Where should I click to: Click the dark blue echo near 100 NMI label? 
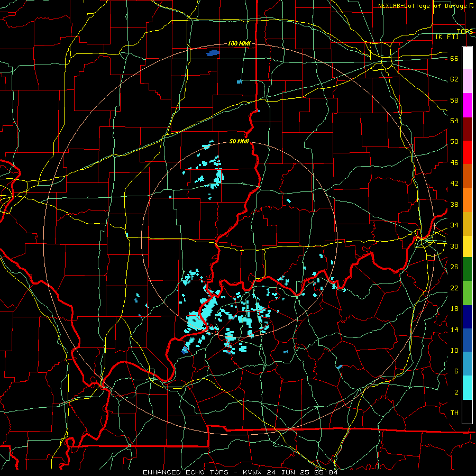tap(213, 53)
